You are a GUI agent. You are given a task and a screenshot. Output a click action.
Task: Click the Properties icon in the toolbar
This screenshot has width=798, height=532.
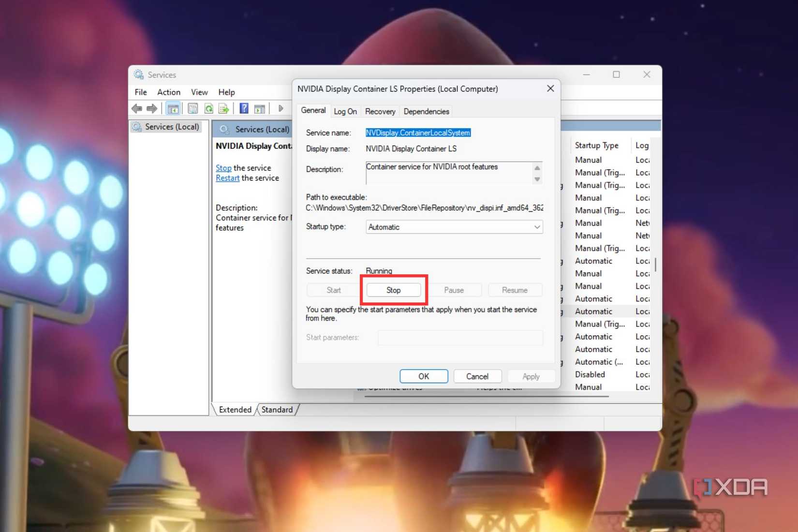point(192,108)
